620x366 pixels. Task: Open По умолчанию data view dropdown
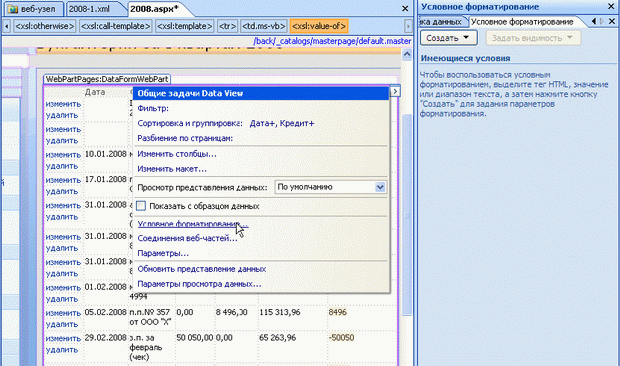(330, 187)
